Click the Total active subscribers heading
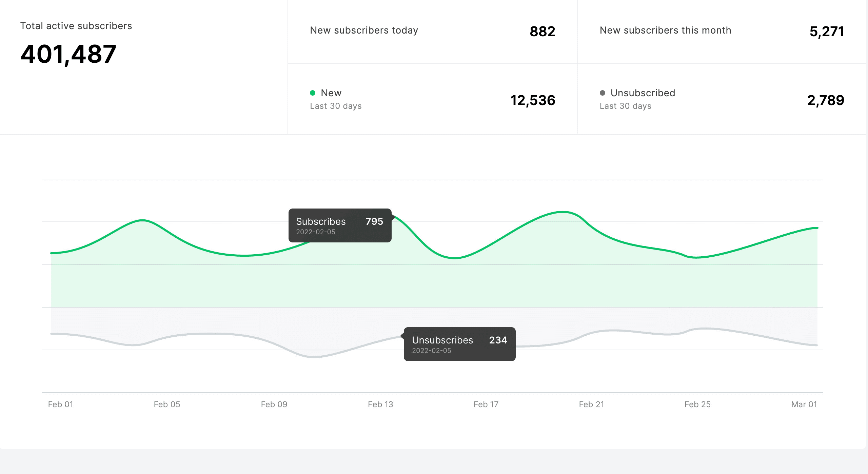Image resolution: width=868 pixels, height=474 pixels. (x=76, y=26)
